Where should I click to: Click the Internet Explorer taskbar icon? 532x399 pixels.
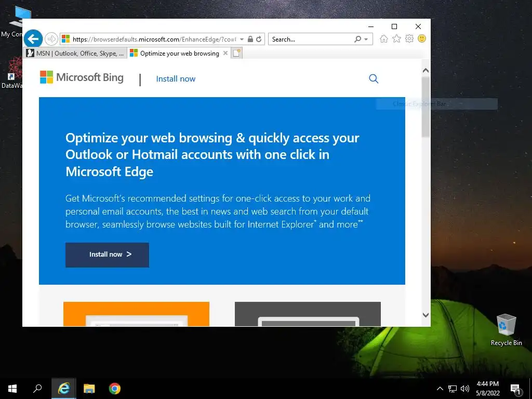coord(64,389)
